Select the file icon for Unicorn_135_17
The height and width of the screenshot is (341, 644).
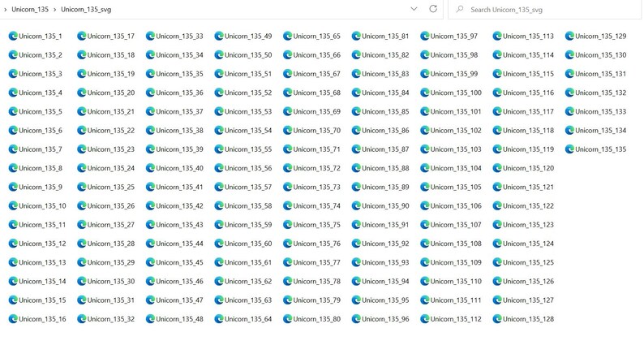(x=82, y=37)
